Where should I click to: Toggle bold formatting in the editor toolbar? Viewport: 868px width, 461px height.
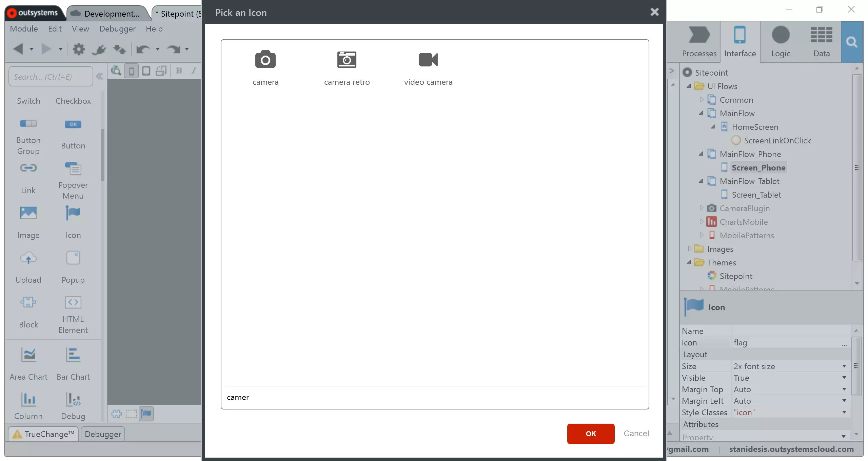click(x=179, y=71)
